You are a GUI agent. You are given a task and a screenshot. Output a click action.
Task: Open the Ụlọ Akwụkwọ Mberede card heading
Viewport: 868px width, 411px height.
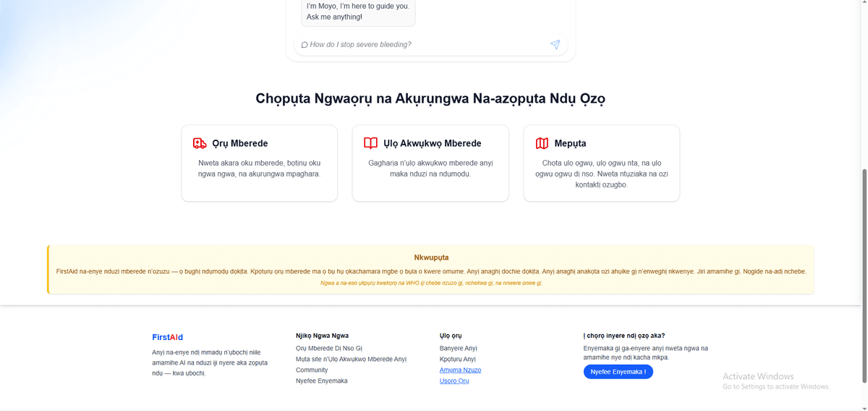click(x=432, y=143)
